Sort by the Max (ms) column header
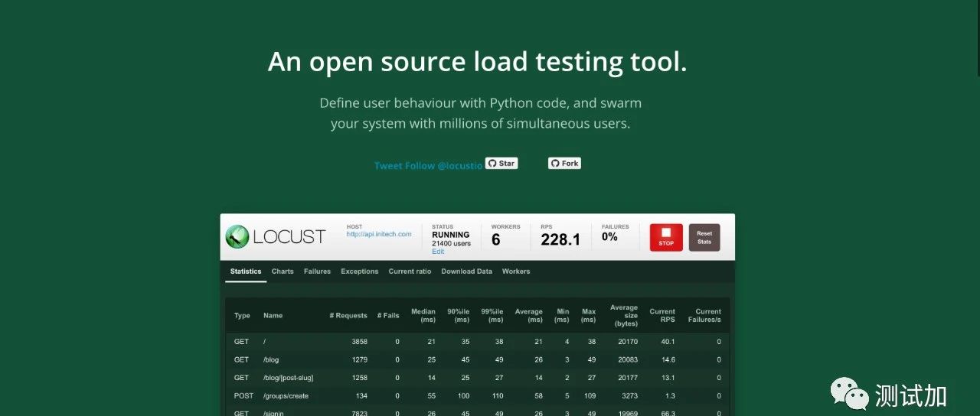The height and width of the screenshot is (416, 980). 588,316
